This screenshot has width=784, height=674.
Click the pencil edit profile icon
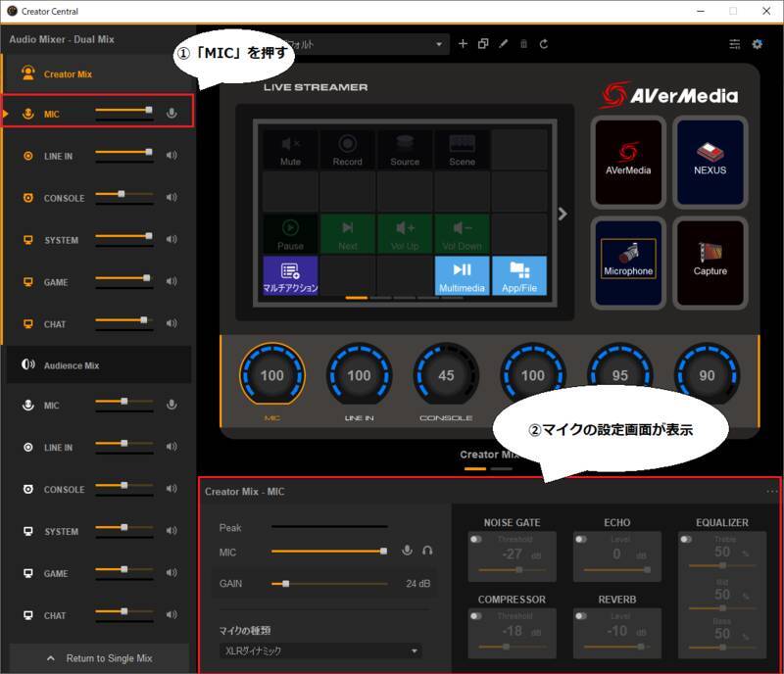[504, 44]
